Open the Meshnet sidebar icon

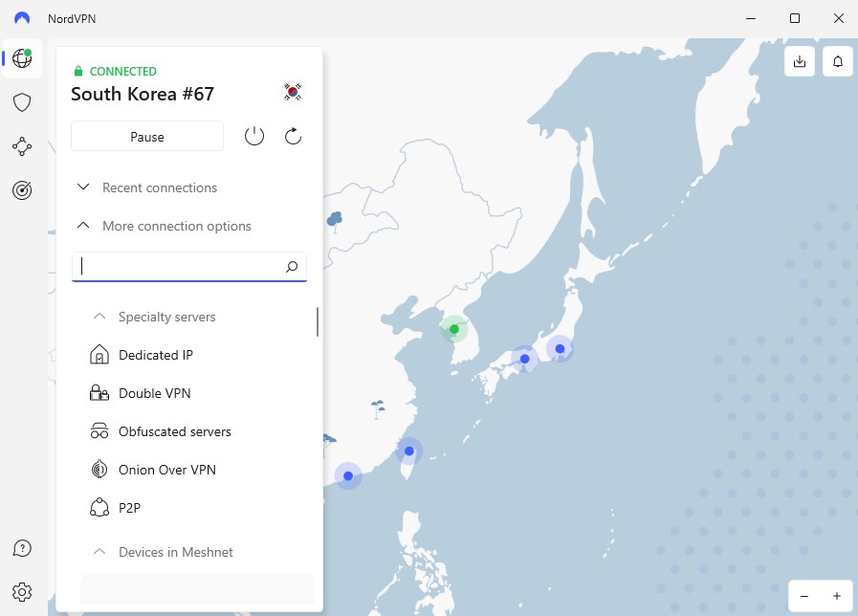pyautogui.click(x=22, y=146)
